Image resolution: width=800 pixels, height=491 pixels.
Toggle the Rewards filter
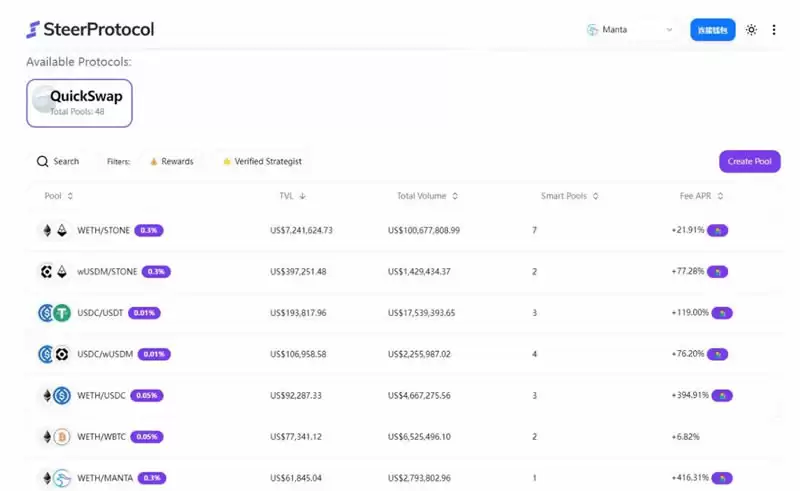coord(171,161)
